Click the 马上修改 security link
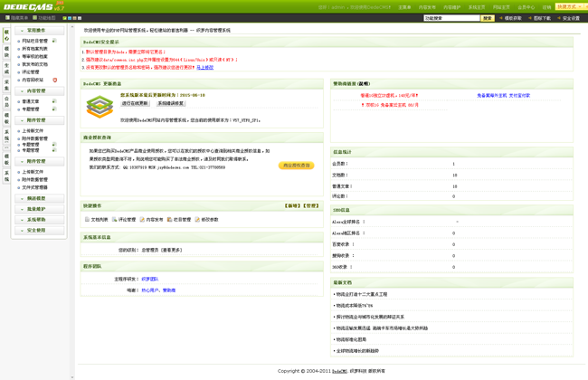Image resolution: width=588 pixels, height=380 pixels. [x=204, y=68]
